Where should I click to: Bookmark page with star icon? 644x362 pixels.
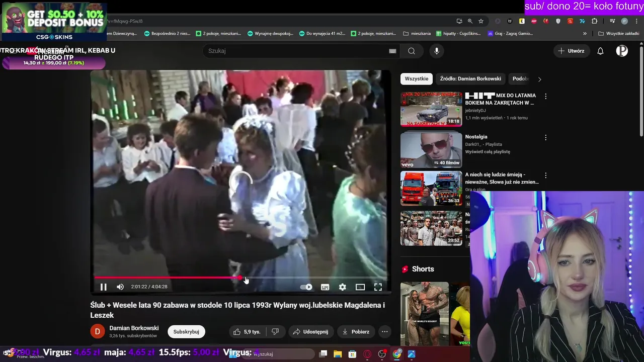pos(481,21)
